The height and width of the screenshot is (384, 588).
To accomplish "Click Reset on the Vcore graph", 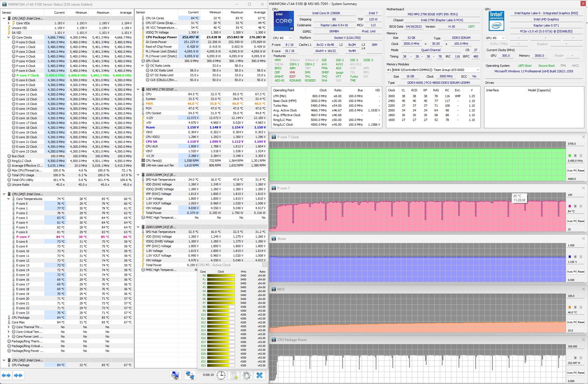I will point(581,272).
